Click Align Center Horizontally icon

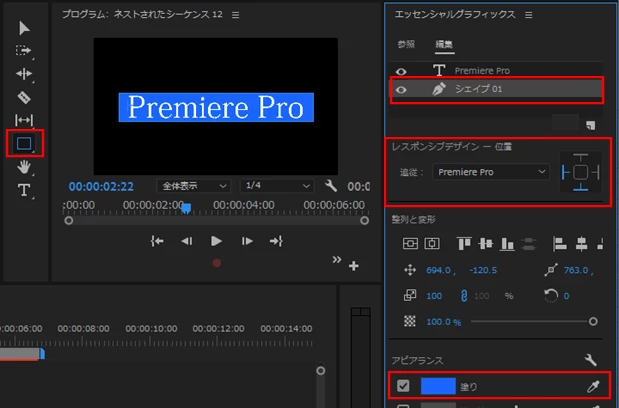pos(432,243)
